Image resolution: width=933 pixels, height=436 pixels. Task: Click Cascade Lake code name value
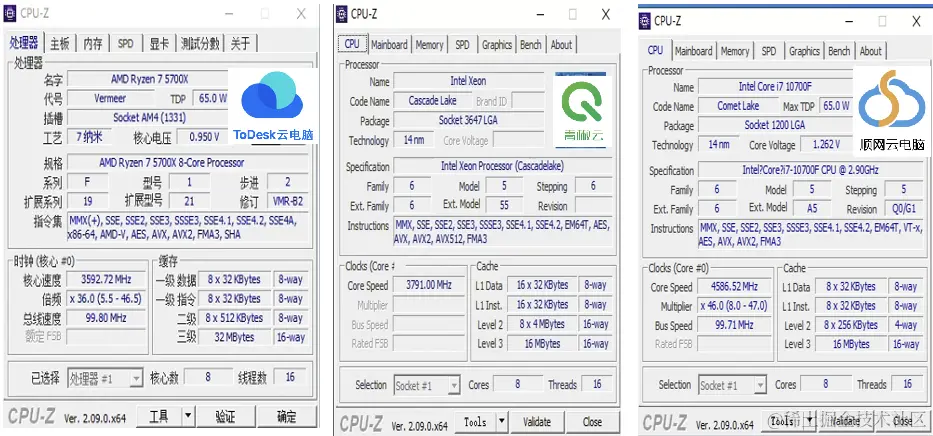point(432,101)
